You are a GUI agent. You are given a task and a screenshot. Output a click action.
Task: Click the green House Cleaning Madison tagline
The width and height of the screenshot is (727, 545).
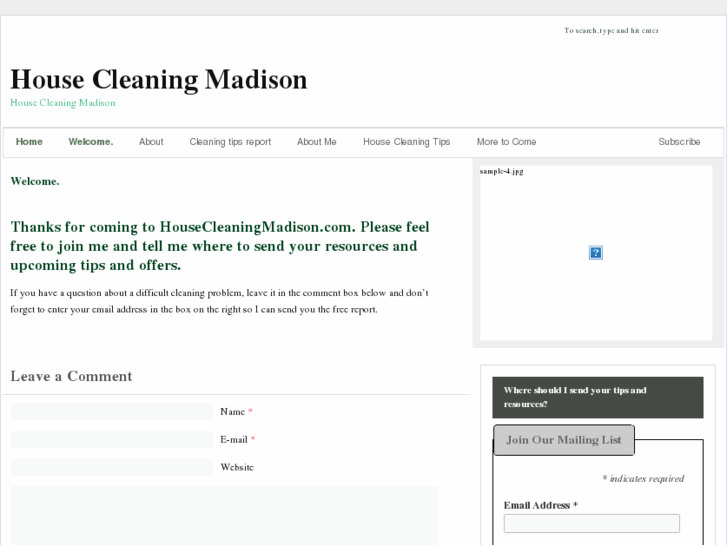tap(63, 103)
